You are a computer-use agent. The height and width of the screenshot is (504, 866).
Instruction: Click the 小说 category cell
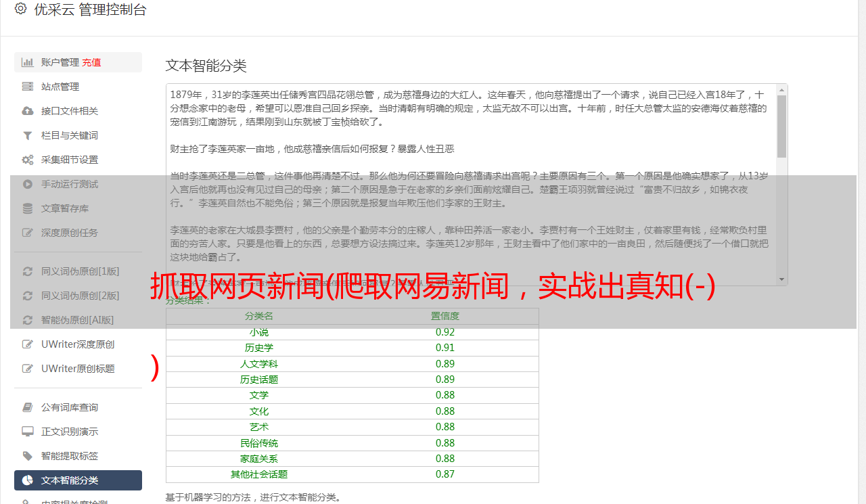pos(259,332)
